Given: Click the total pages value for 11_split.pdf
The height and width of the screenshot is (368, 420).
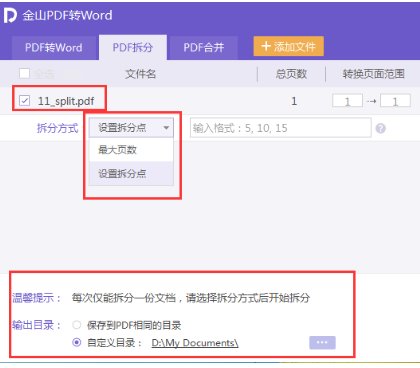Looking at the screenshot, I should click(x=294, y=101).
